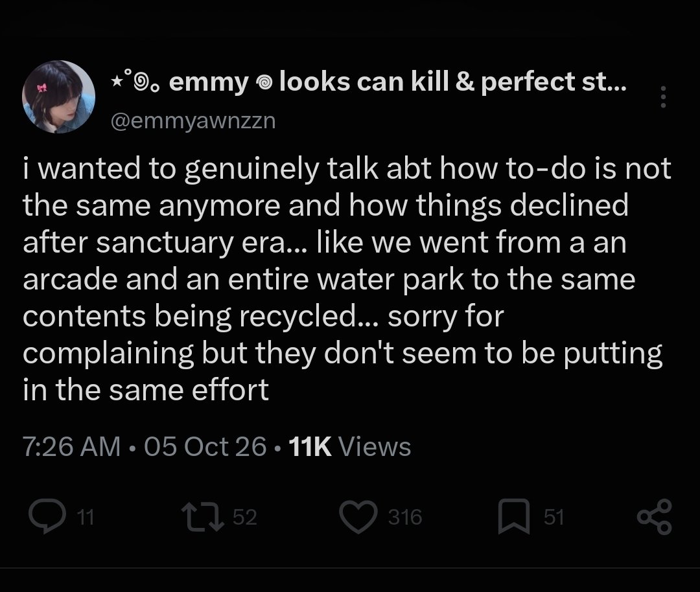Click the repost count 52

[x=244, y=517]
